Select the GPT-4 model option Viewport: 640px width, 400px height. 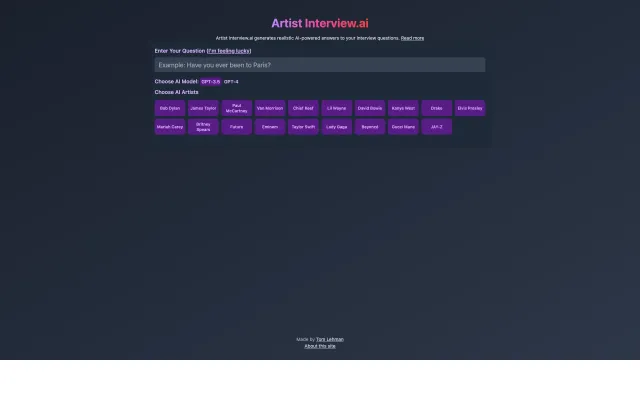231,82
